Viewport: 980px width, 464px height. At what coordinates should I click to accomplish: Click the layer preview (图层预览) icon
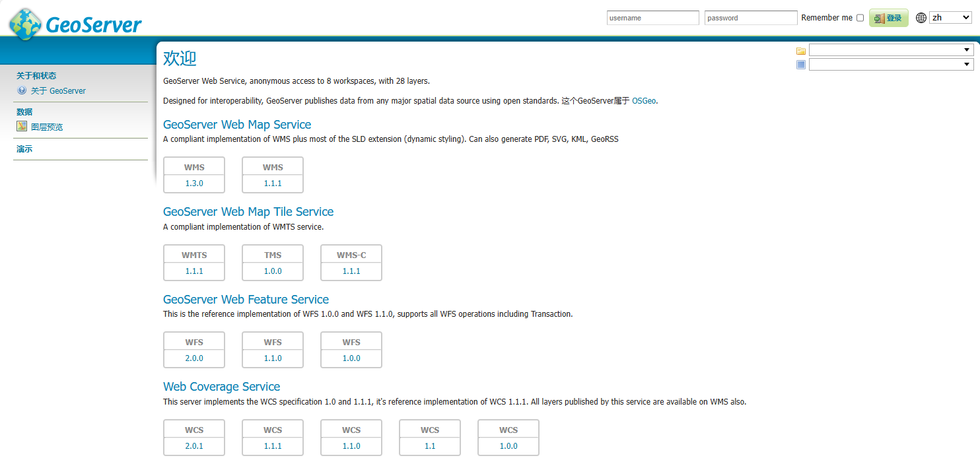coord(22,126)
